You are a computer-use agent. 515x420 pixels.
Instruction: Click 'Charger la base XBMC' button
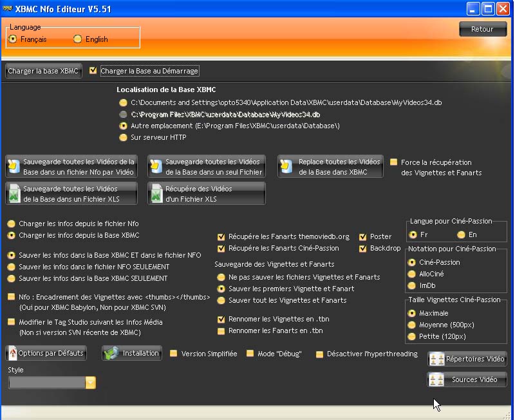point(43,71)
